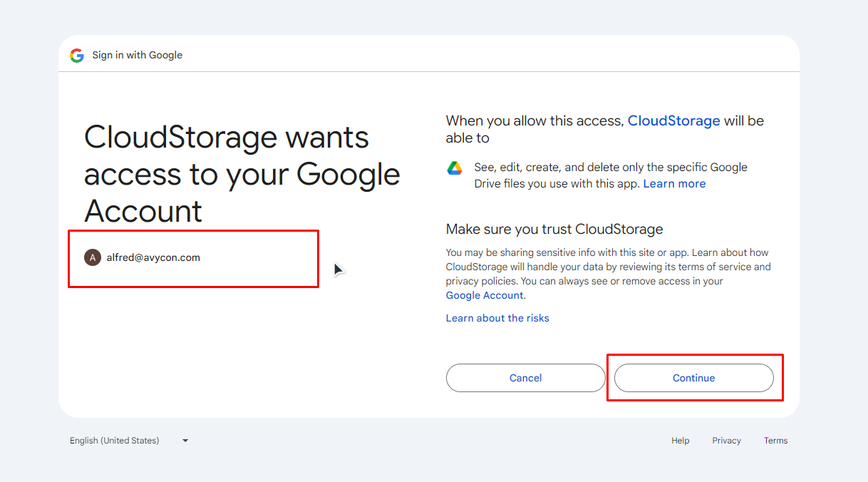The width and height of the screenshot is (868, 482).
Task: Open the Privacy footer link
Action: click(x=727, y=441)
